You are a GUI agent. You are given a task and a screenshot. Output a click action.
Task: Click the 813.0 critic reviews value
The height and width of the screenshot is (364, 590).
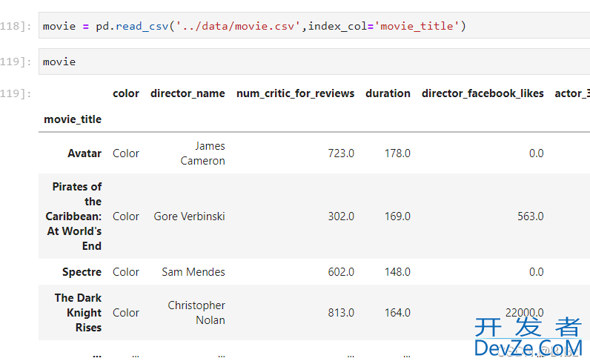coord(341,312)
